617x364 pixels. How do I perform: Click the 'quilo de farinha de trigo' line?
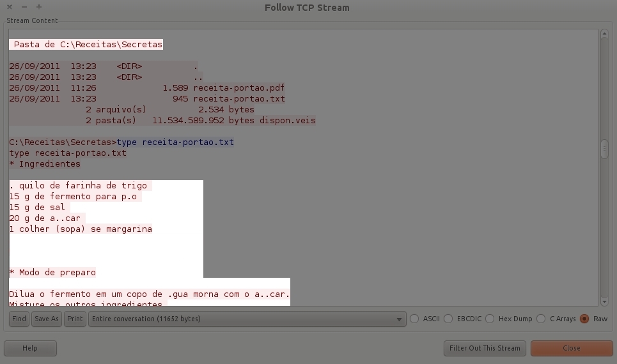pyautogui.click(x=78, y=186)
